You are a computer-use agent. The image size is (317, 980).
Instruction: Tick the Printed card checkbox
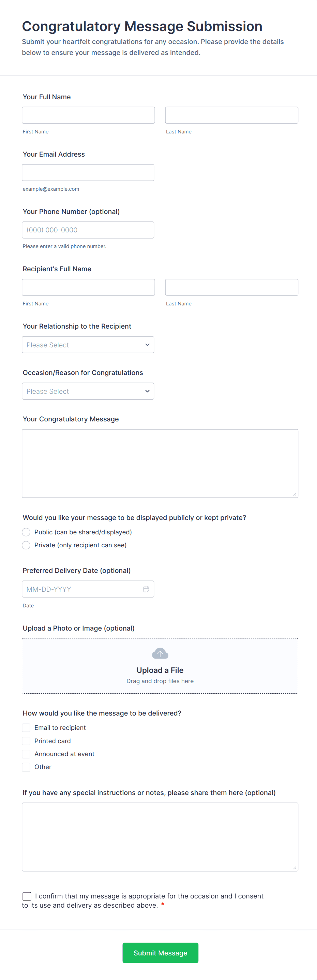(26, 741)
